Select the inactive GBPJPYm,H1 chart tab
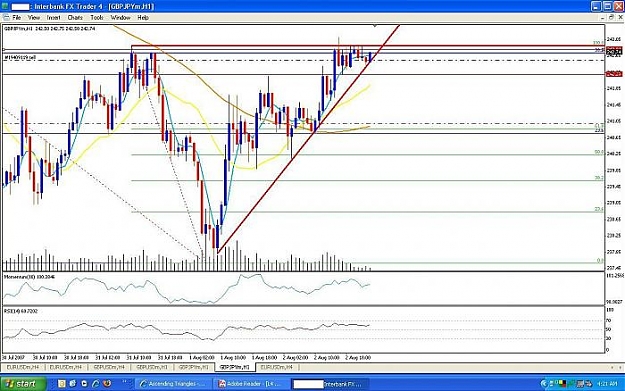The height and width of the screenshot is (391, 625). tap(193, 367)
